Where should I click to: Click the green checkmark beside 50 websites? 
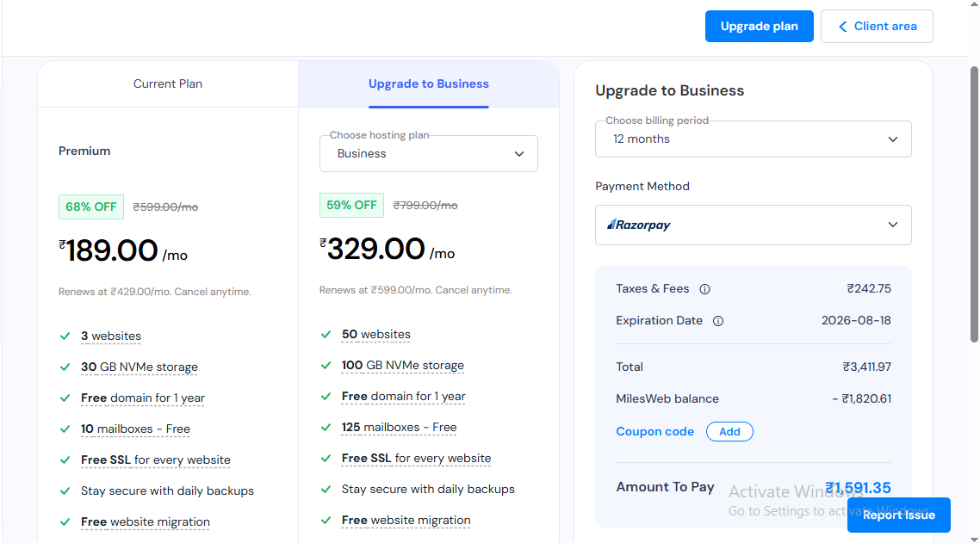point(326,336)
